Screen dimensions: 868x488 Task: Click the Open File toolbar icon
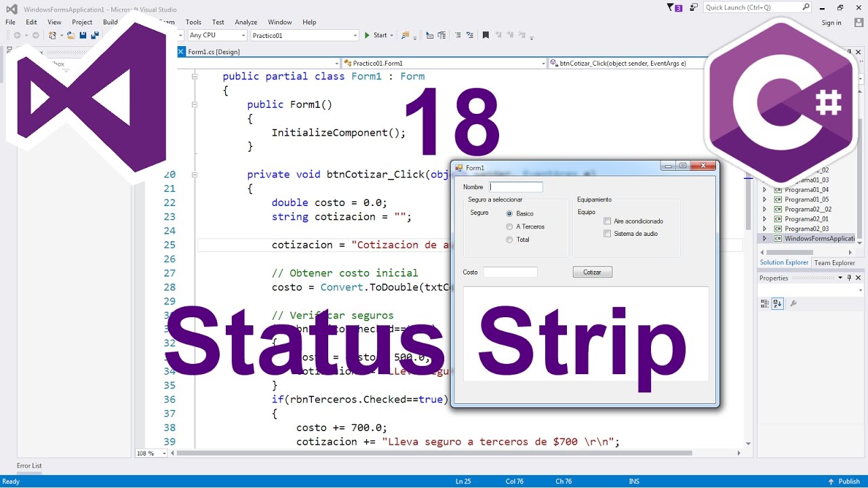[x=71, y=35]
